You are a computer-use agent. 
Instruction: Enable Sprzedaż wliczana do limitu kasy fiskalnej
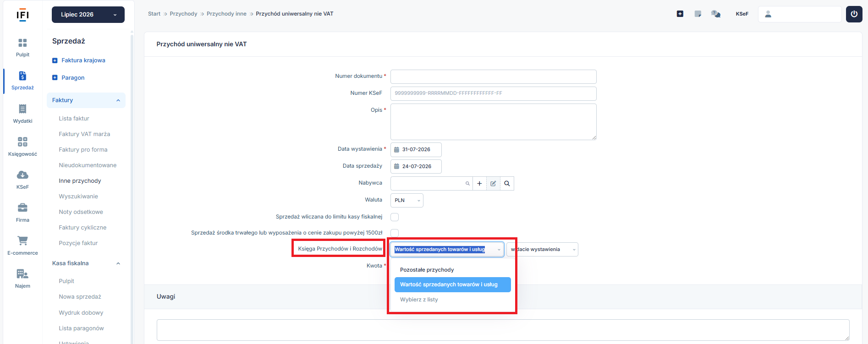point(395,217)
